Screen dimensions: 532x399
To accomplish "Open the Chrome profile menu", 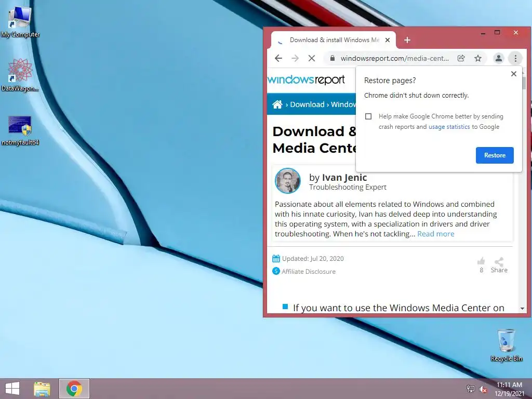I will click(498, 58).
